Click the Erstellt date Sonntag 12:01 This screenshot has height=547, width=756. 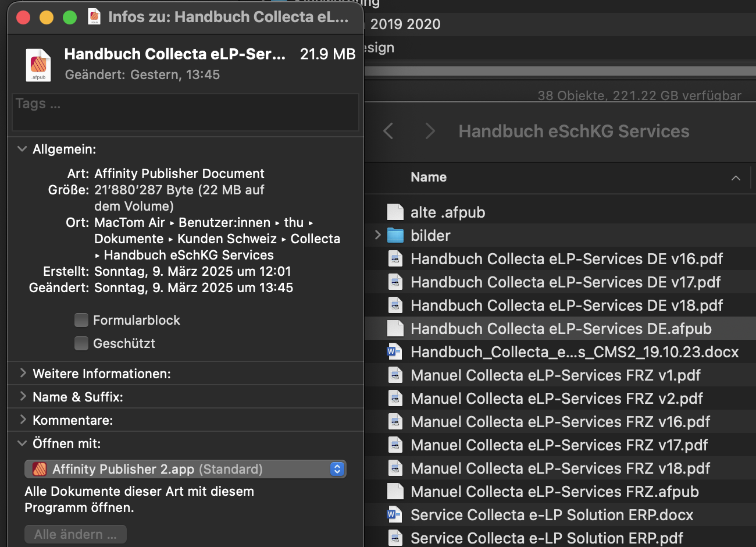coord(192,271)
